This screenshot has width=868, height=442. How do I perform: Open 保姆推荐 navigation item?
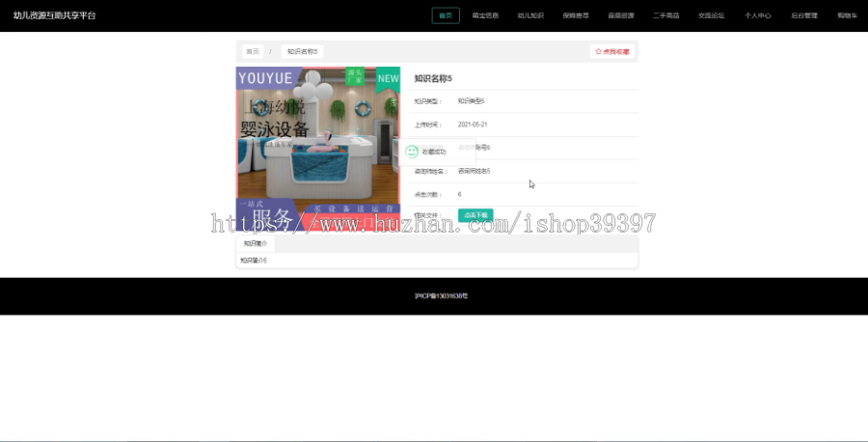pos(576,15)
